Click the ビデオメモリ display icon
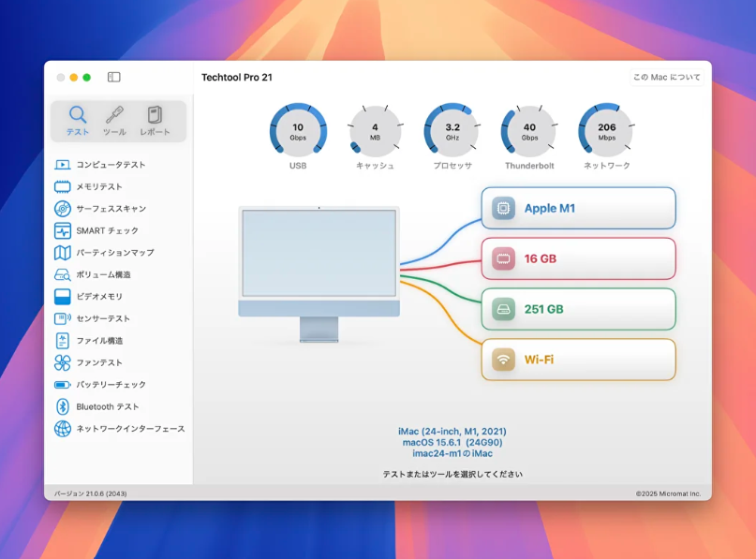756x559 pixels. click(62, 297)
